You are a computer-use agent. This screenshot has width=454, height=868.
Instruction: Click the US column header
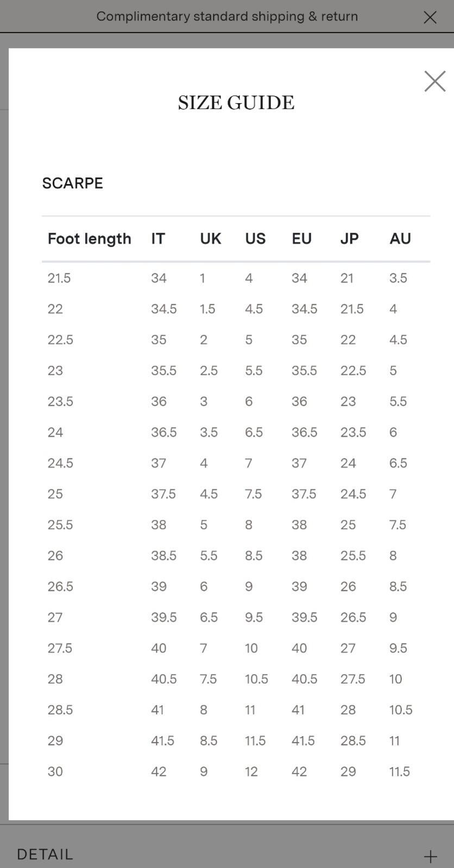click(255, 239)
